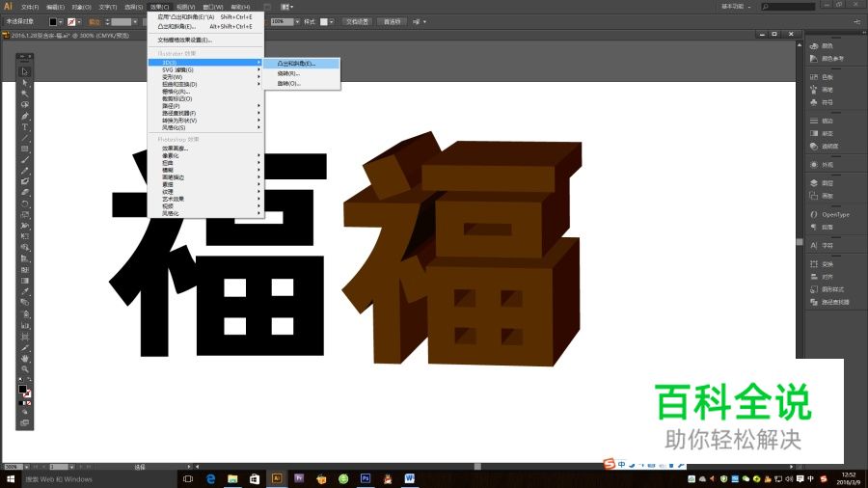Select the Rotate tool
The width and height of the screenshot is (868, 488).
click(25, 203)
